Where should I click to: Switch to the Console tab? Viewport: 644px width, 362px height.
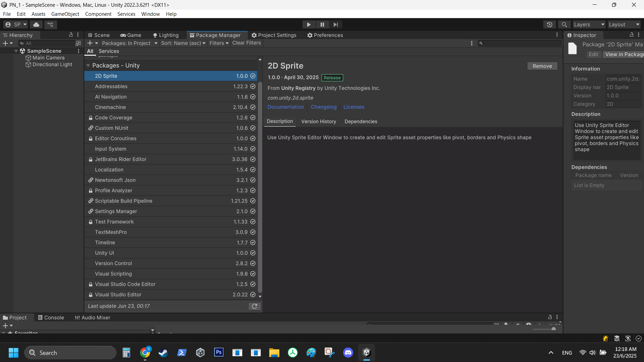click(51, 318)
